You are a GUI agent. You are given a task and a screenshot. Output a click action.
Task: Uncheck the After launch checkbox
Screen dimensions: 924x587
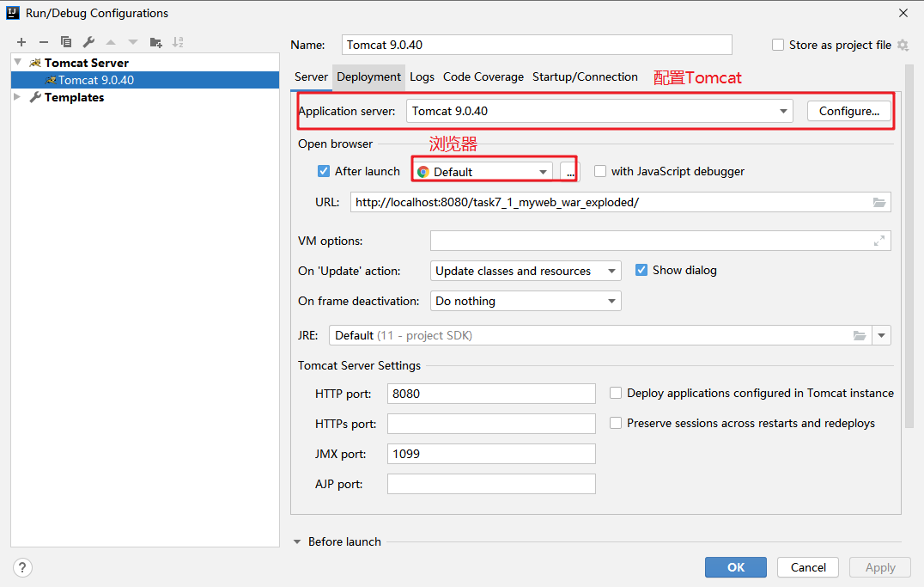pyautogui.click(x=324, y=171)
